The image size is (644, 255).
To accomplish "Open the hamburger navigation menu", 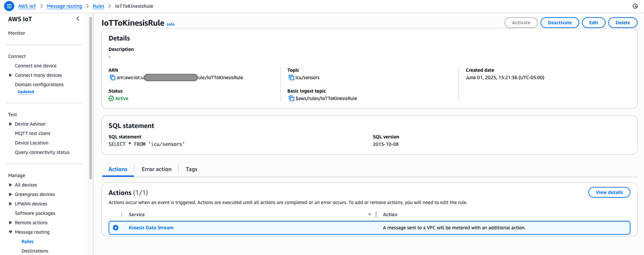I will [x=9, y=6].
